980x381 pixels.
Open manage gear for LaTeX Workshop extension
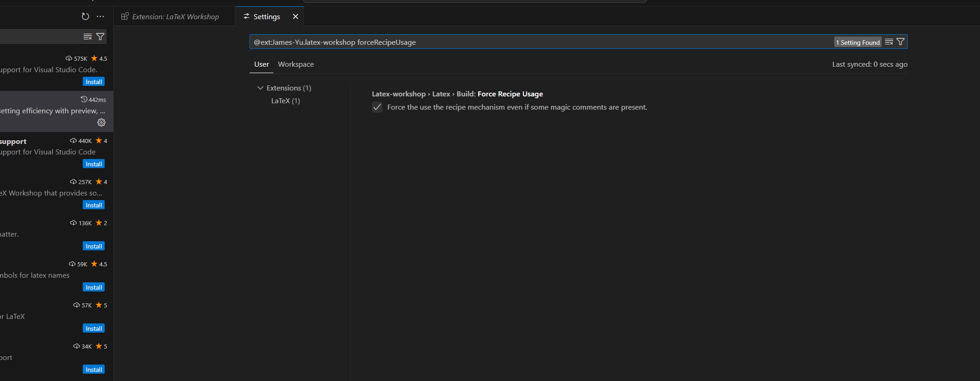tap(101, 122)
